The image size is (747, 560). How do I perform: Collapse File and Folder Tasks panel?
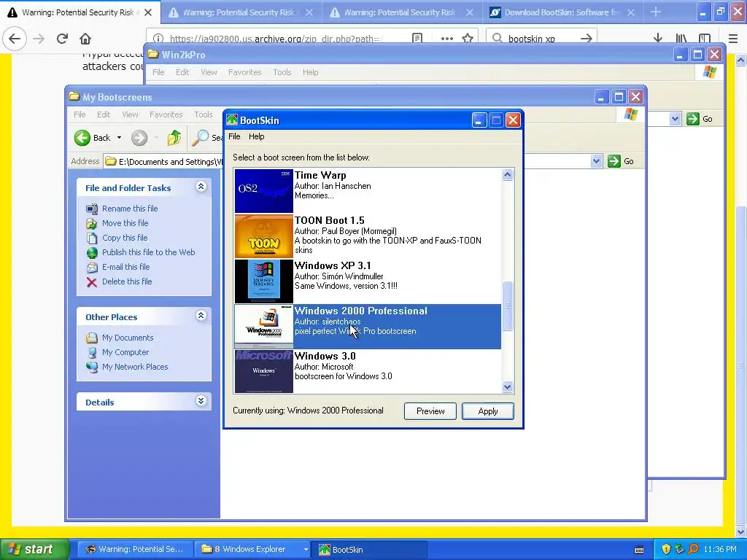pyautogui.click(x=201, y=187)
